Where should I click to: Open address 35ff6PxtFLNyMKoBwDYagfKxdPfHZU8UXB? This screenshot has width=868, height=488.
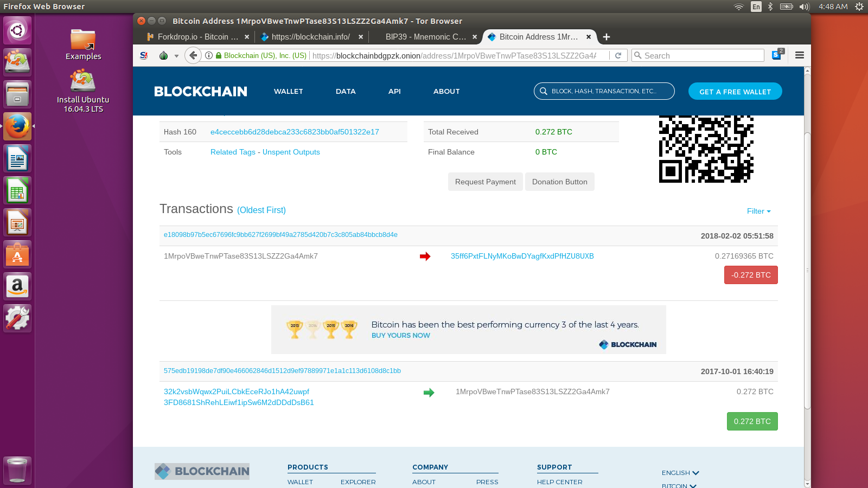(522, 256)
